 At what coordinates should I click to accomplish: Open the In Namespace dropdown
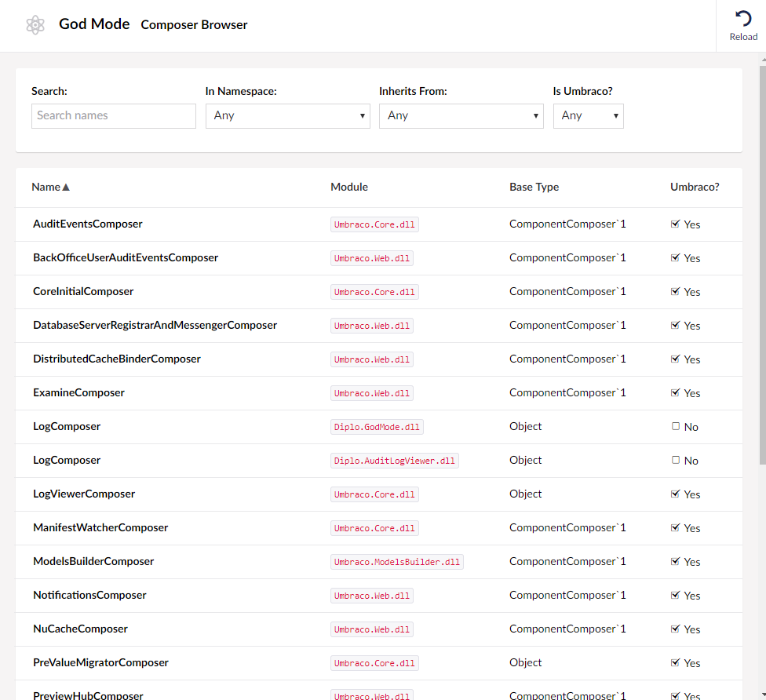tap(288, 116)
